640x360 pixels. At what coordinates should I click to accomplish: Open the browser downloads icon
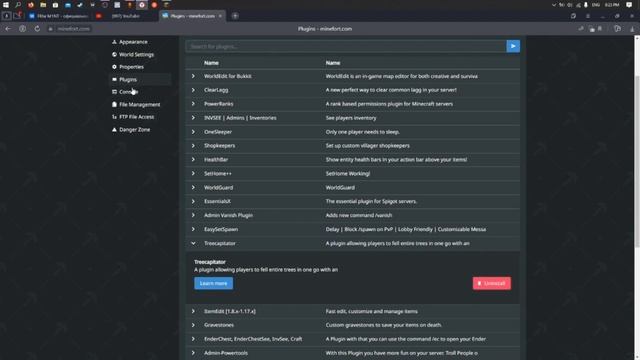pos(632,29)
